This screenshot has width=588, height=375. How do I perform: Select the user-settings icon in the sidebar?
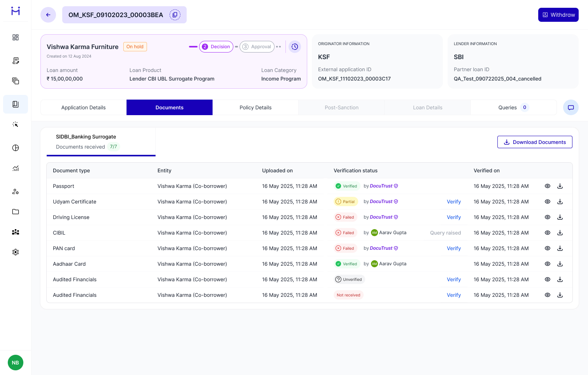pos(16,191)
